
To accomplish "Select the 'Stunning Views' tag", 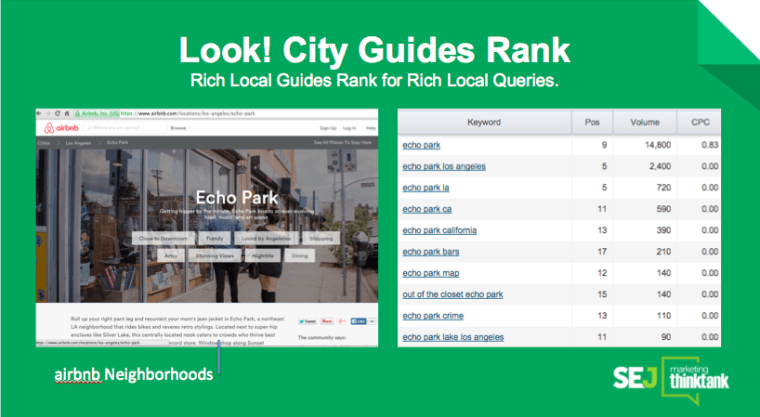I will coord(215,256).
